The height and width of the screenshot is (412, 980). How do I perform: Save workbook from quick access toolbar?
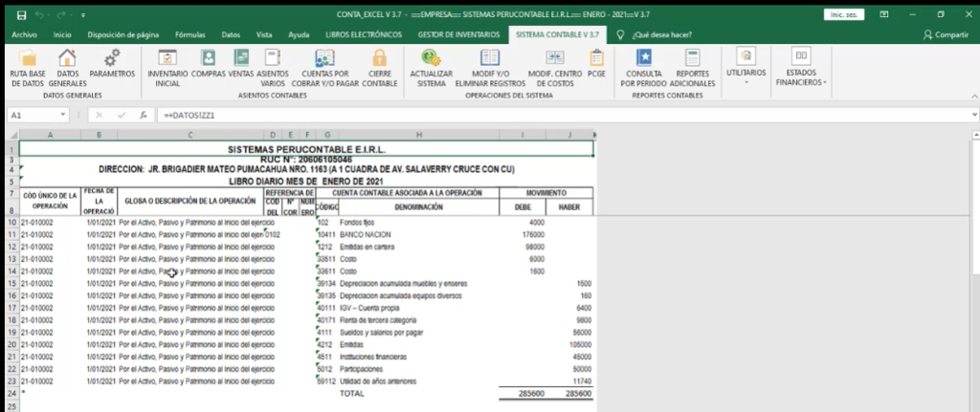pos(22,14)
